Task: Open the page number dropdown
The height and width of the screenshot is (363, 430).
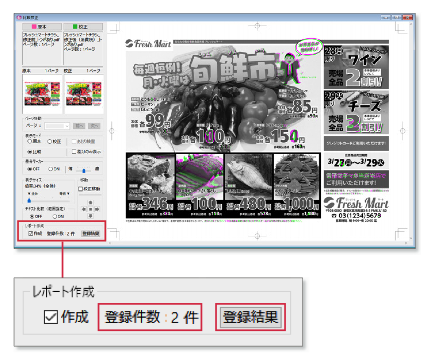Action: pyautogui.click(x=57, y=126)
